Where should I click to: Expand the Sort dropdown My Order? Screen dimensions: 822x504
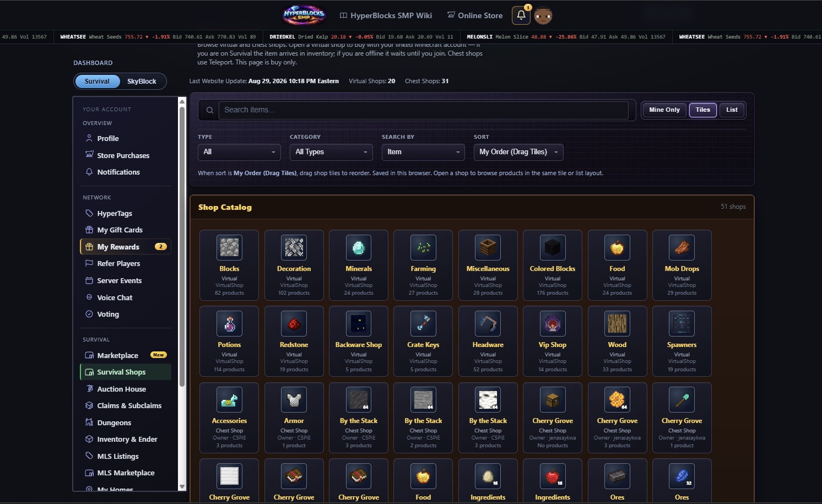518,152
